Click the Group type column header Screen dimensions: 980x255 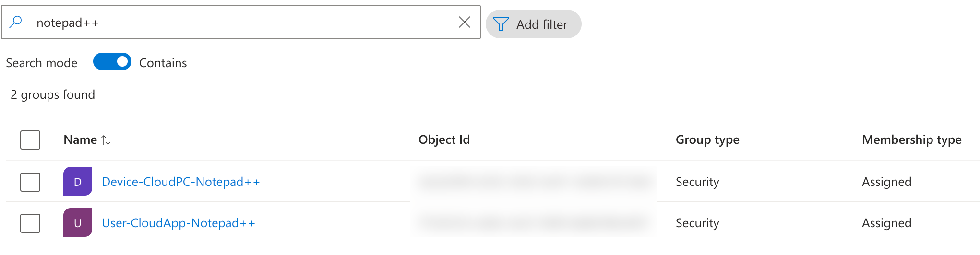coord(707,140)
